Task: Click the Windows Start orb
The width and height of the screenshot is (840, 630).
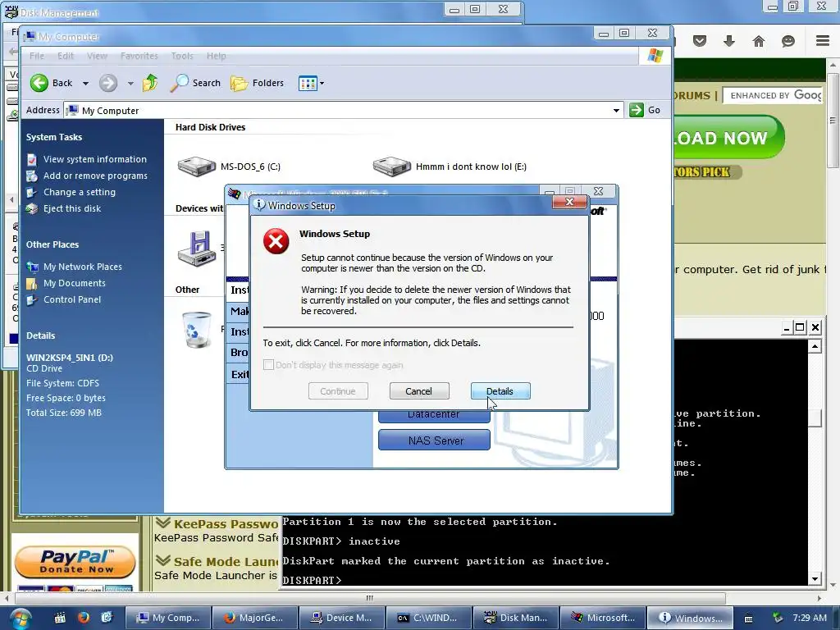Action: click(x=20, y=619)
